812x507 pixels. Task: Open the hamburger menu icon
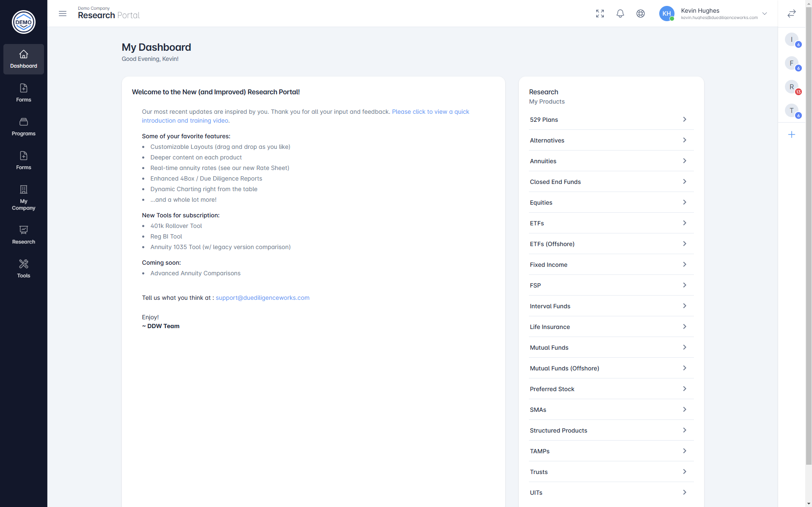tap(63, 14)
